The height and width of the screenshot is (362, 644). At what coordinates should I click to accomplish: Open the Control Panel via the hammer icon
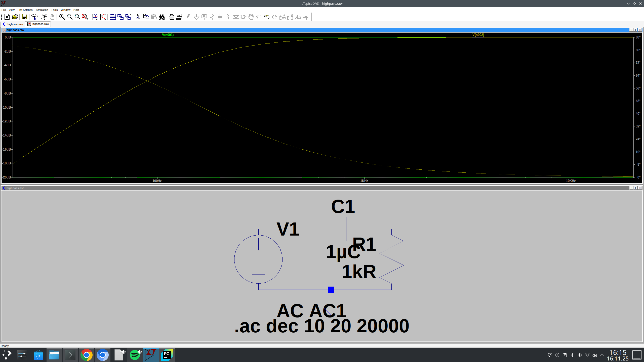(x=34, y=17)
